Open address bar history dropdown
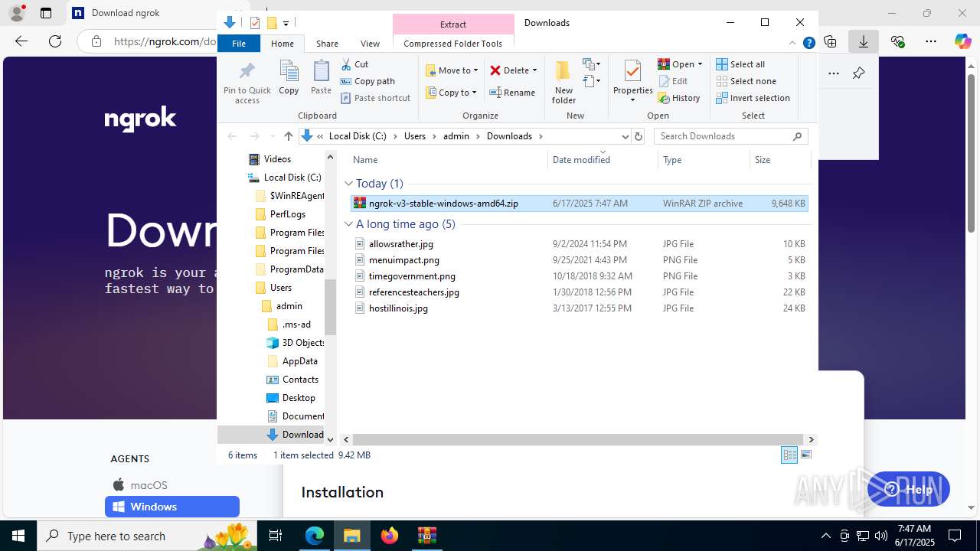The width and height of the screenshot is (980, 551). tap(625, 136)
